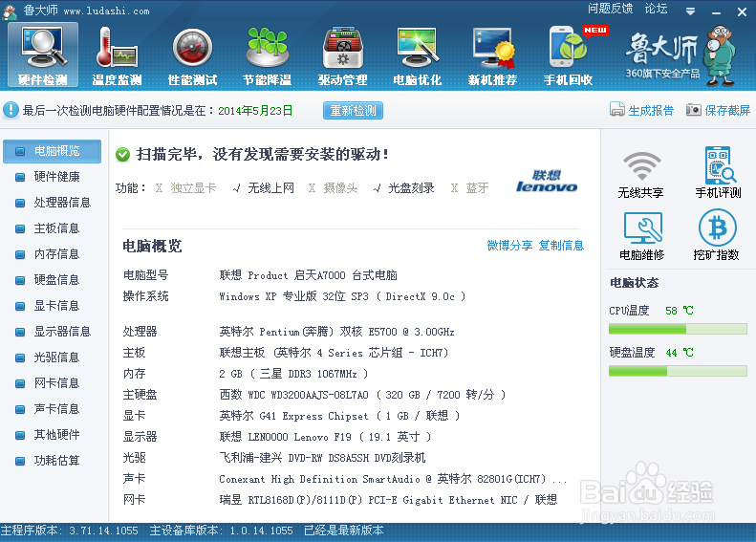Click the 保存截屏 save screenshot link
The height and width of the screenshot is (542, 756).
click(718, 110)
